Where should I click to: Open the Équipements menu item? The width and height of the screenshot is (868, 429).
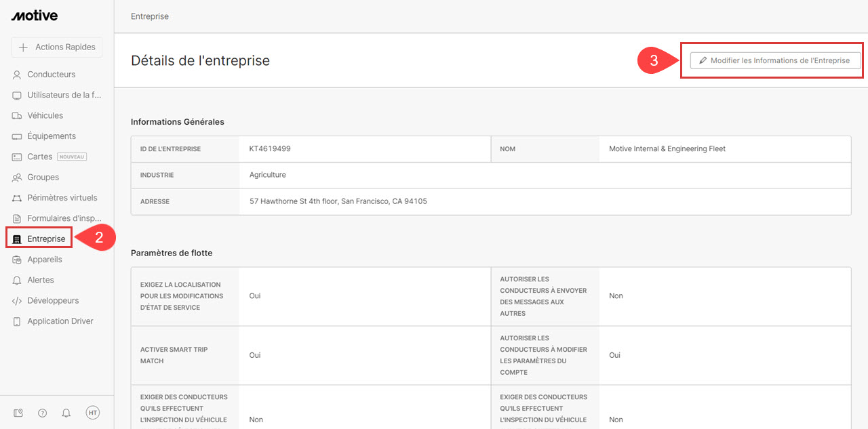(52, 136)
